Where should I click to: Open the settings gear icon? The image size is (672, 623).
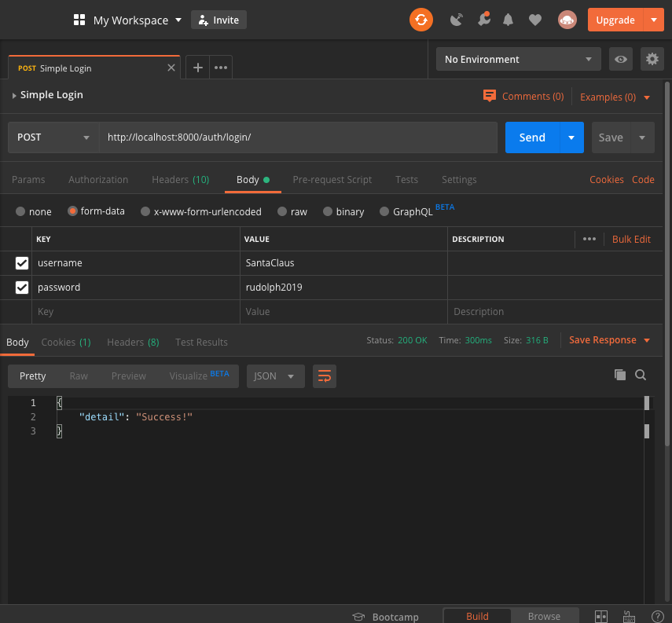click(651, 59)
